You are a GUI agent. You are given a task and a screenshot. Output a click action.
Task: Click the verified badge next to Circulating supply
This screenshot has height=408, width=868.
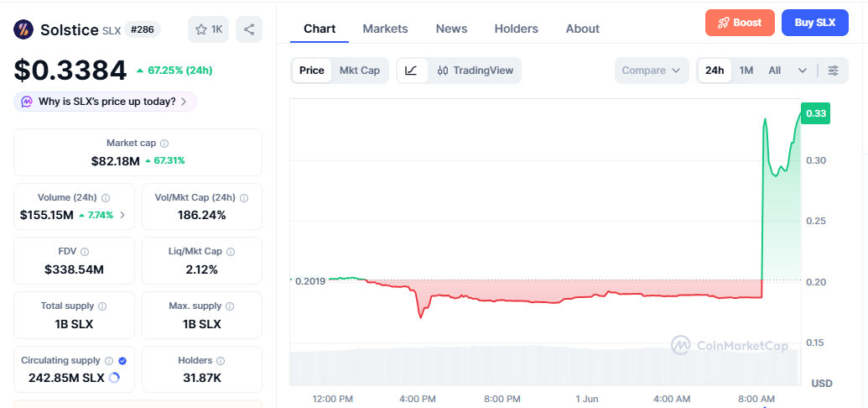point(122,360)
